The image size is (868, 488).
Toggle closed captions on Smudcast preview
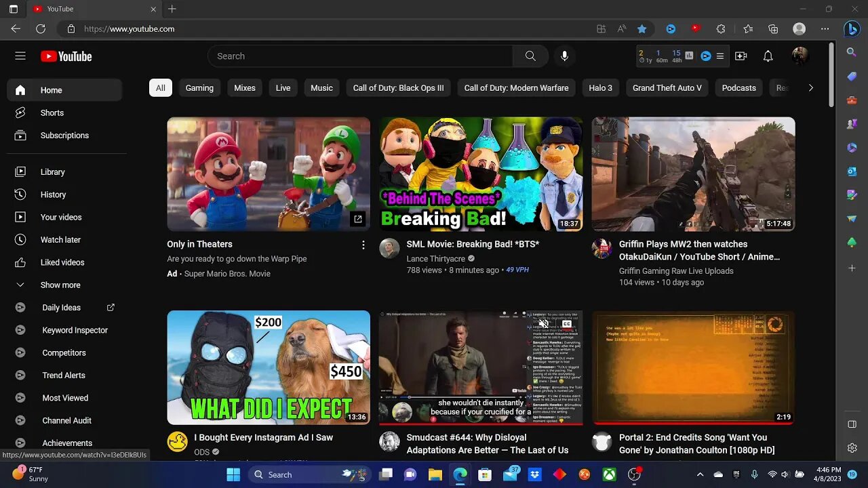[566, 324]
